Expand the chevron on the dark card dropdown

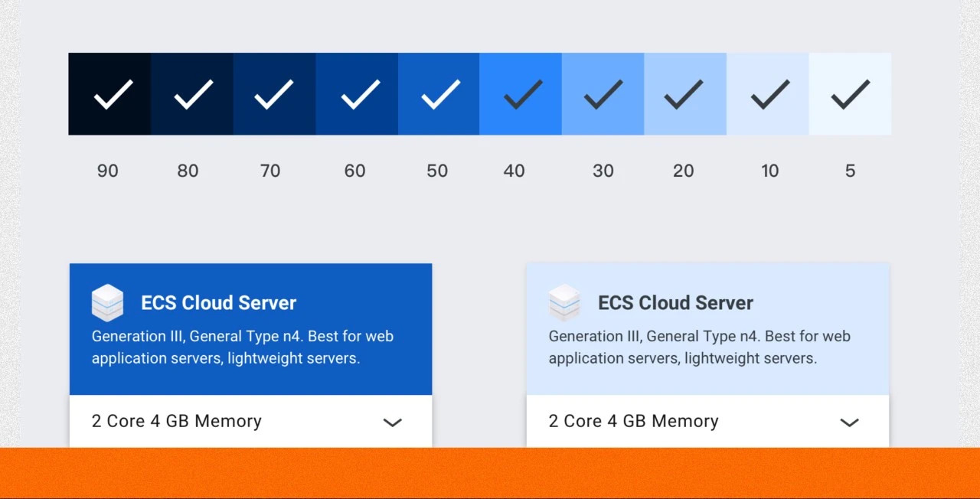pos(392,422)
